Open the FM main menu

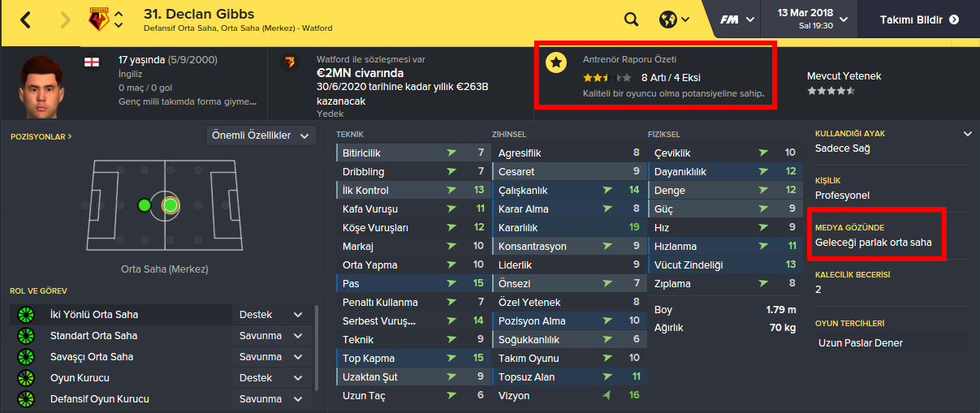point(737,19)
